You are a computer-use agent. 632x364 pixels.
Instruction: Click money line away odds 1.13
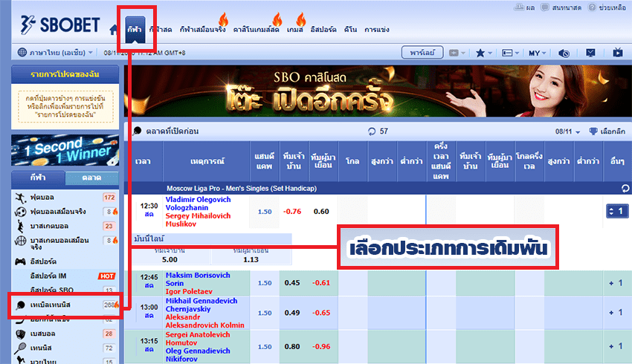(251, 260)
